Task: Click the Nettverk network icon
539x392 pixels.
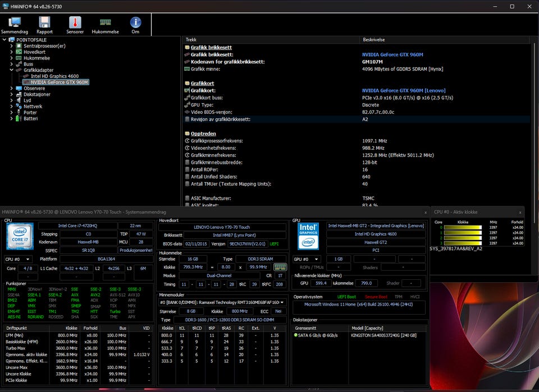Action: pos(19,107)
